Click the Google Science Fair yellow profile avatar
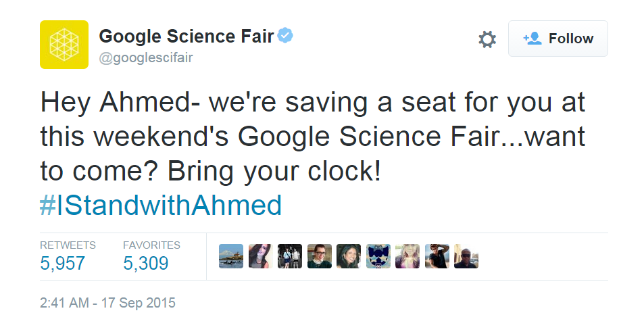The height and width of the screenshot is (315, 644). click(64, 45)
